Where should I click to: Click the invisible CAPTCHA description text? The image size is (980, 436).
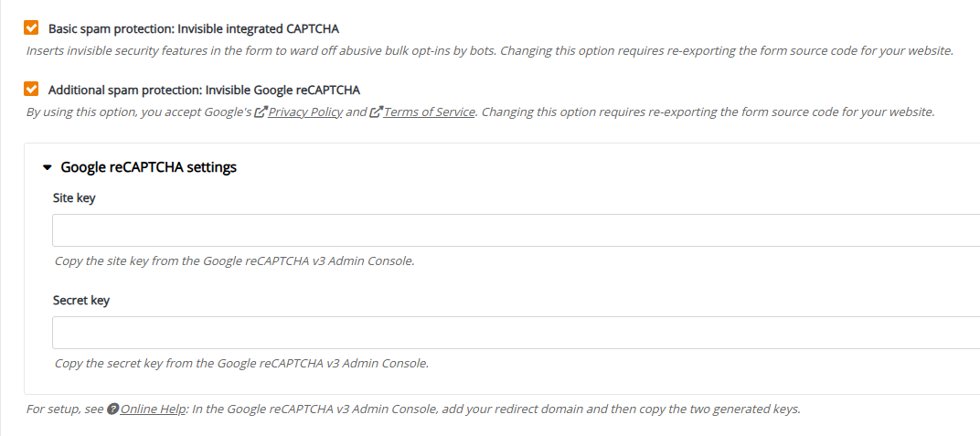pos(489,51)
